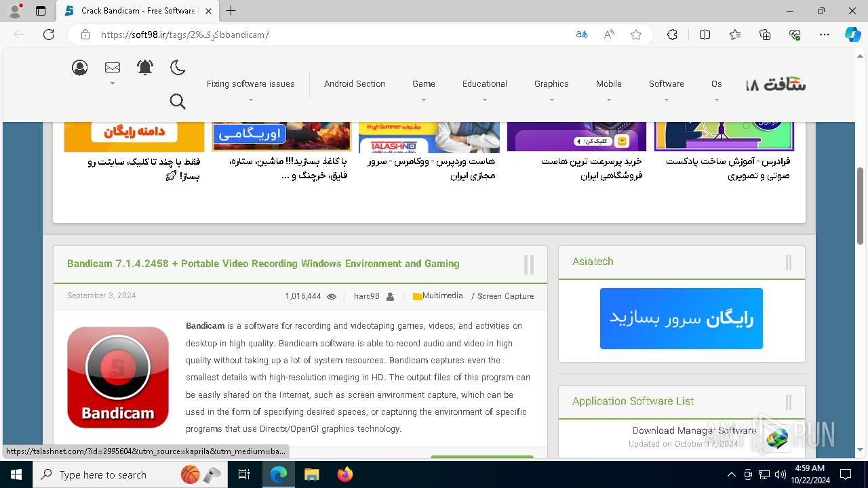868x488 pixels.
Task: Open a new tab with the plus button
Action: click(231, 11)
